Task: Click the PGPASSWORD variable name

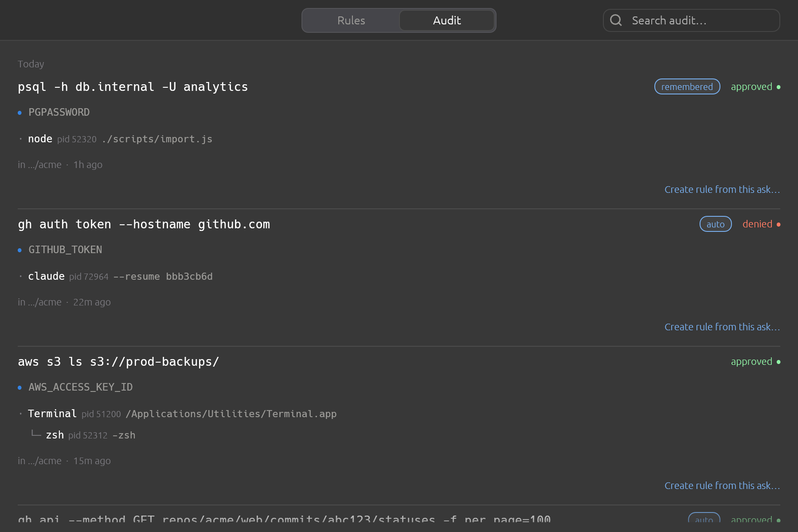Action: (x=59, y=112)
